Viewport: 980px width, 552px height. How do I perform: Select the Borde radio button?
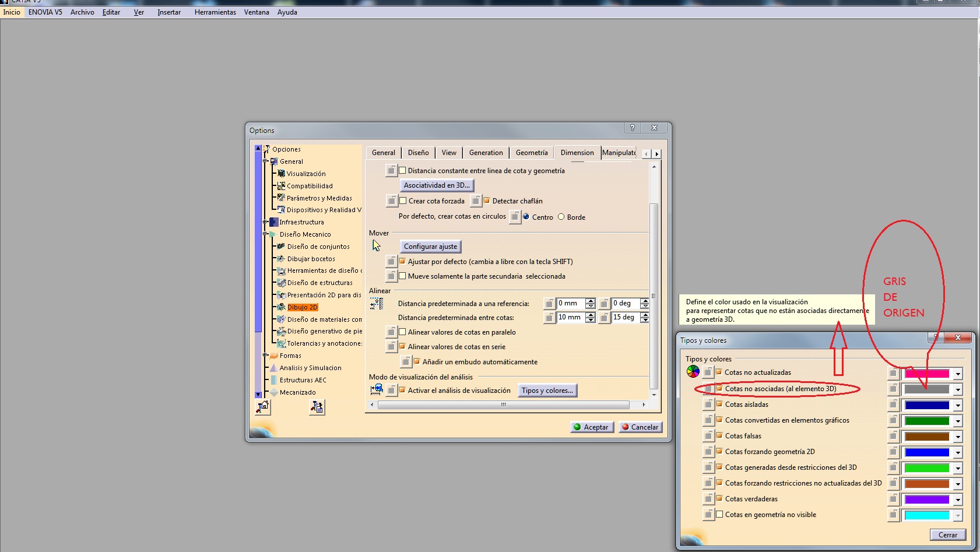click(561, 217)
